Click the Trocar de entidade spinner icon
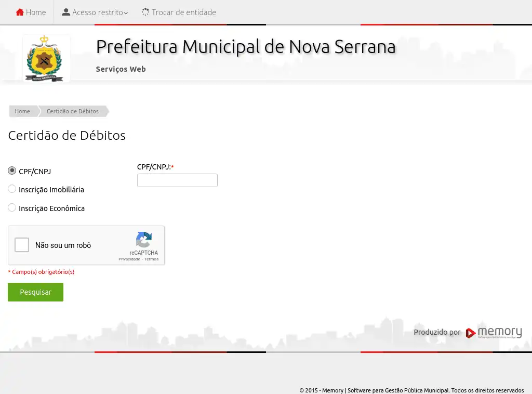 [145, 12]
